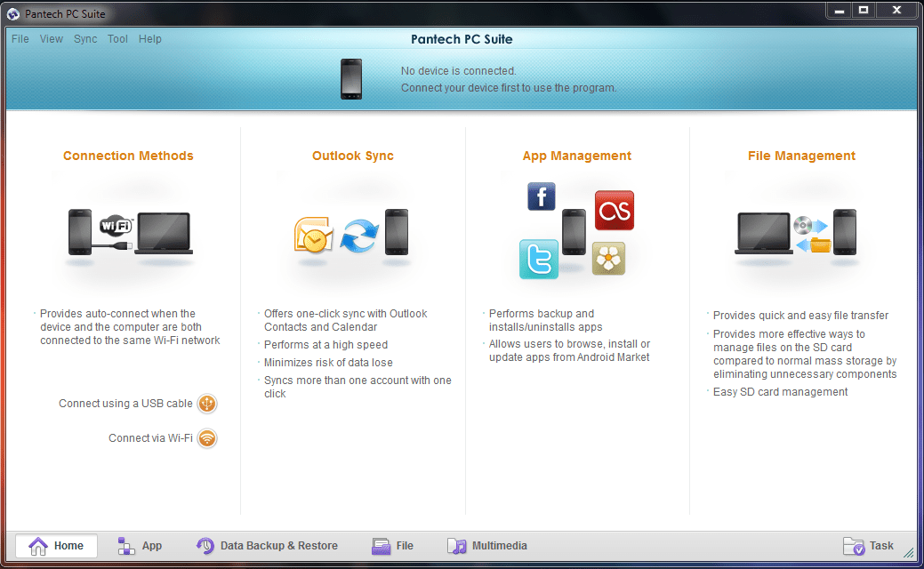Click the Pantech PC Suite title bar icon
Viewport: 924px width, 569px height.
click(13, 13)
